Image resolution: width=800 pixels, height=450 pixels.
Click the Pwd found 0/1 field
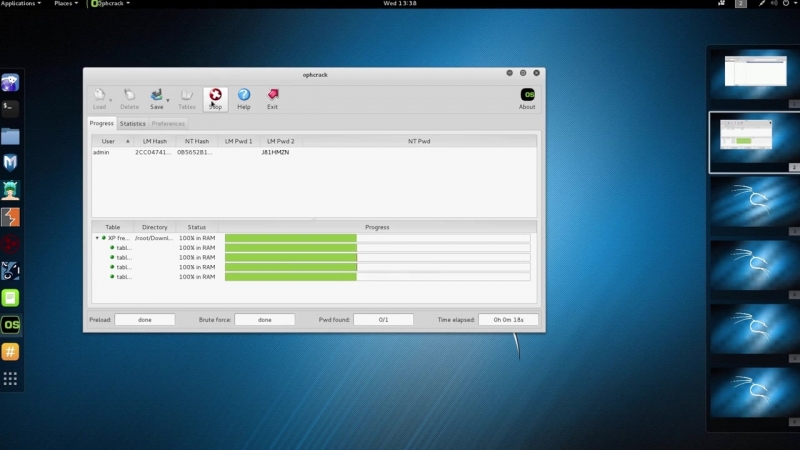click(x=383, y=320)
